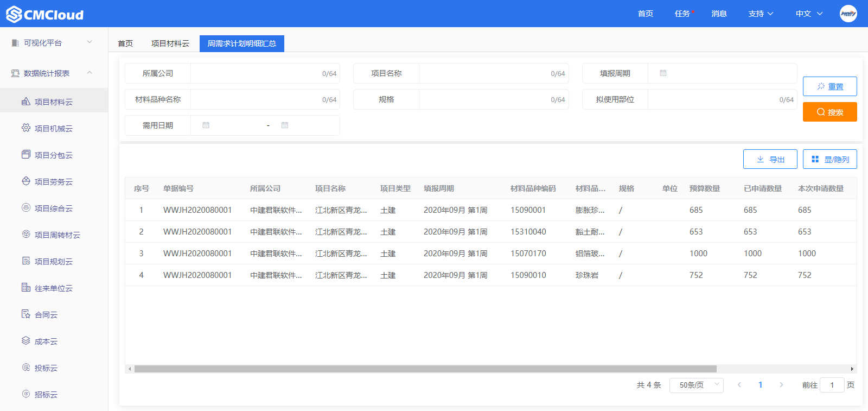Click the 重置 button
This screenshot has height=411, width=868.
[830, 86]
